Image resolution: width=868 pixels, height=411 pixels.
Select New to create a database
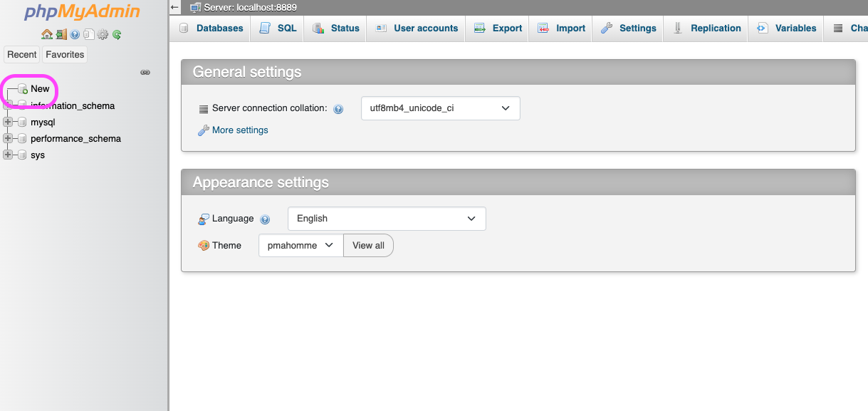[40, 89]
